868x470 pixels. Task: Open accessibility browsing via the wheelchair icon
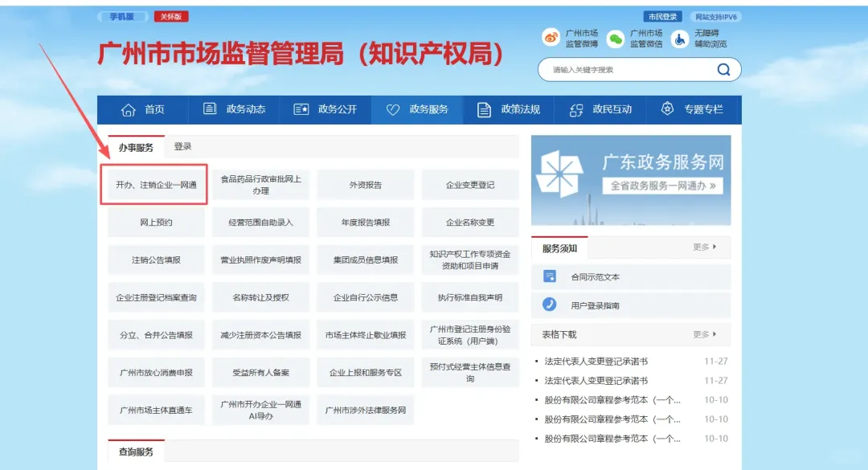point(680,37)
